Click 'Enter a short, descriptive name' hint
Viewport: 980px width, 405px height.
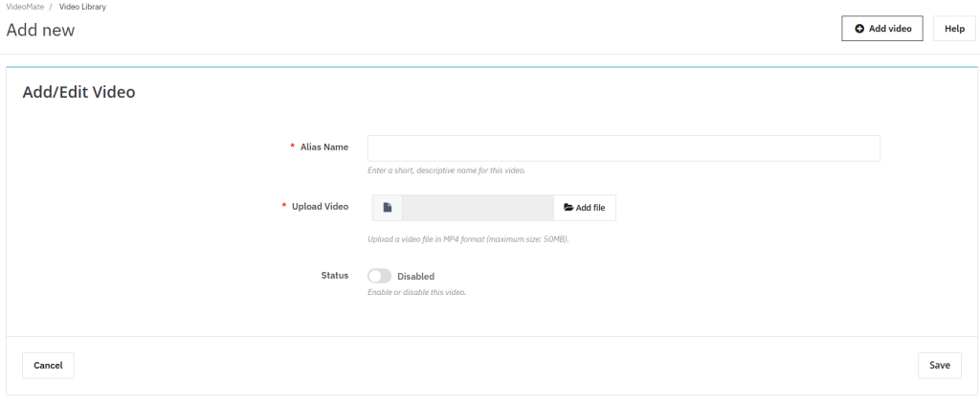(446, 170)
